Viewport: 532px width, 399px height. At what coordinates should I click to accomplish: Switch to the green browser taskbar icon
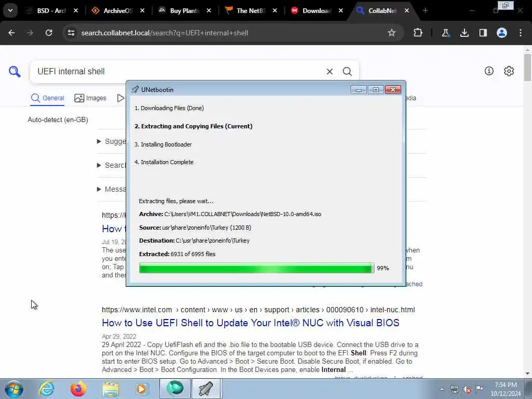click(175, 389)
